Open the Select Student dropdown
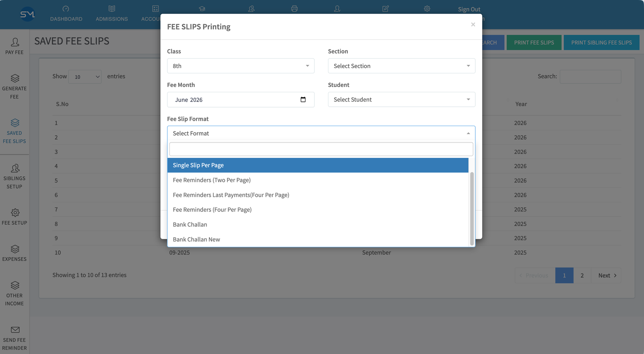 tap(401, 99)
